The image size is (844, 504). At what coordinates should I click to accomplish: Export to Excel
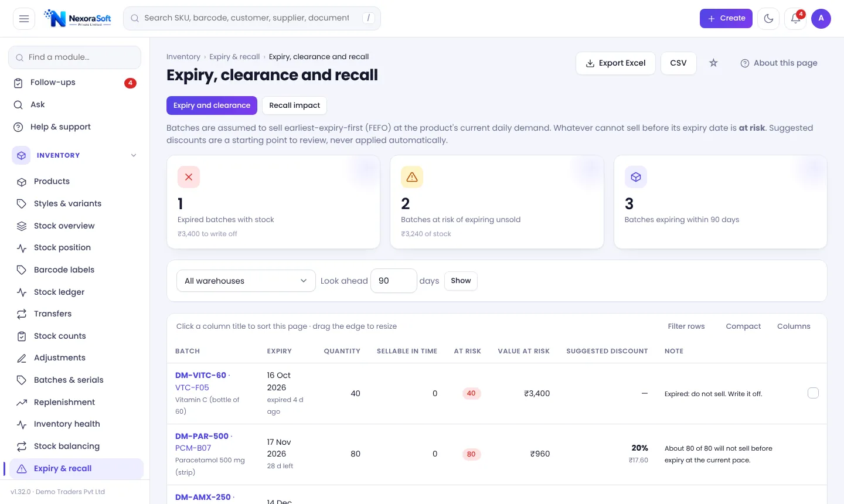pos(615,63)
